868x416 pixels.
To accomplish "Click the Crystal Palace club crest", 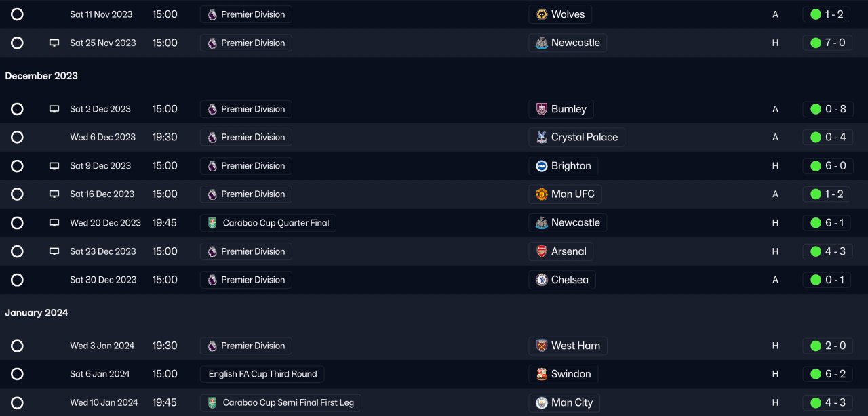I will click(x=542, y=138).
